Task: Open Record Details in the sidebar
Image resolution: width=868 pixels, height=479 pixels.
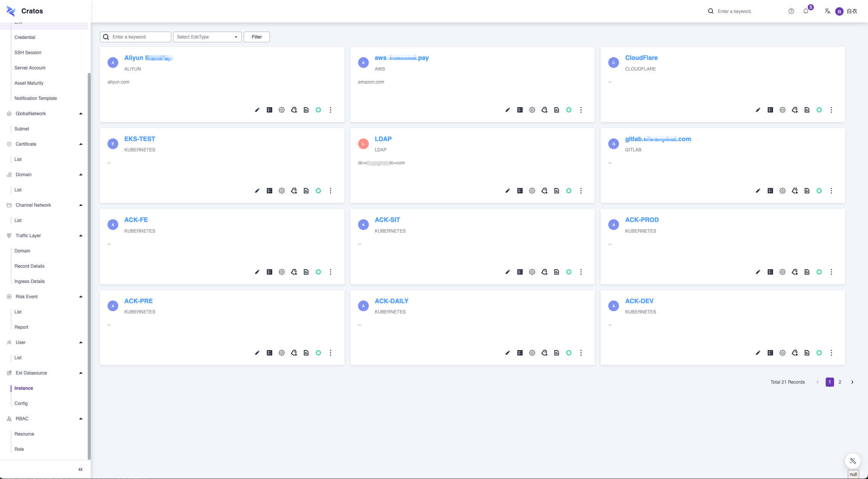Action: (x=29, y=266)
